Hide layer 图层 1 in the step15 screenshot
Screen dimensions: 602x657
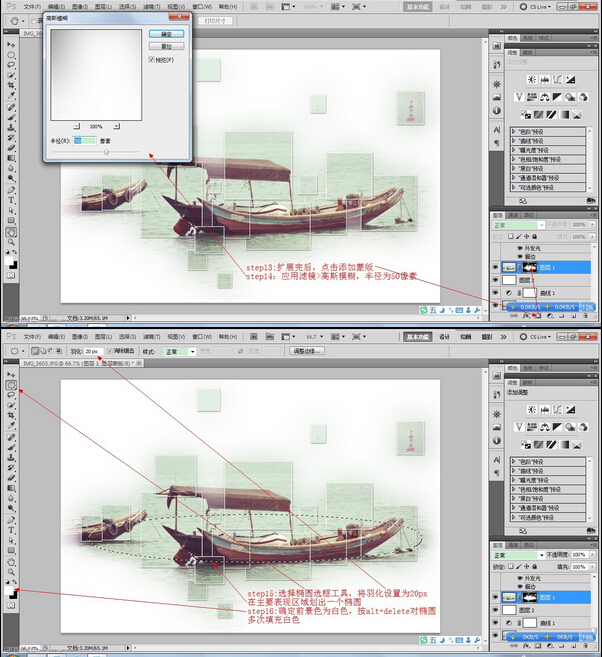(496, 597)
